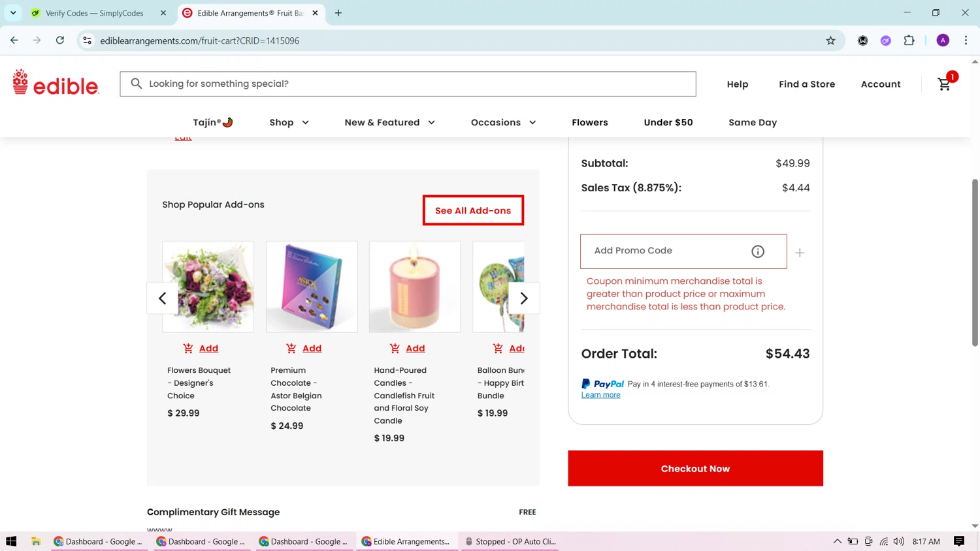Click the 8:17 AM taskbar clock

pyautogui.click(x=926, y=541)
